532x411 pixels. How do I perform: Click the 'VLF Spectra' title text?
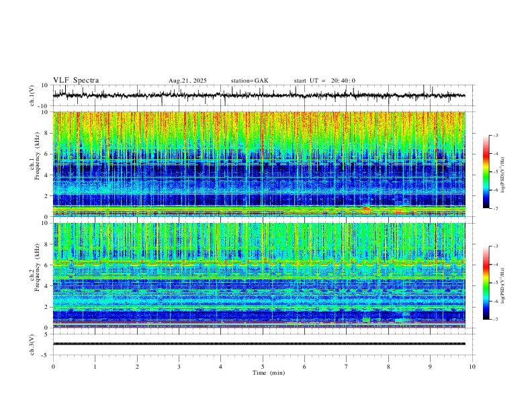76,81
